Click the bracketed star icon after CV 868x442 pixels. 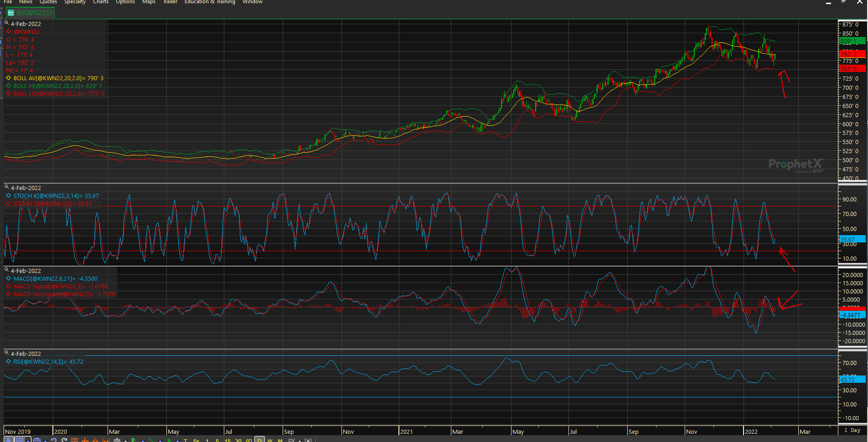(308, 440)
